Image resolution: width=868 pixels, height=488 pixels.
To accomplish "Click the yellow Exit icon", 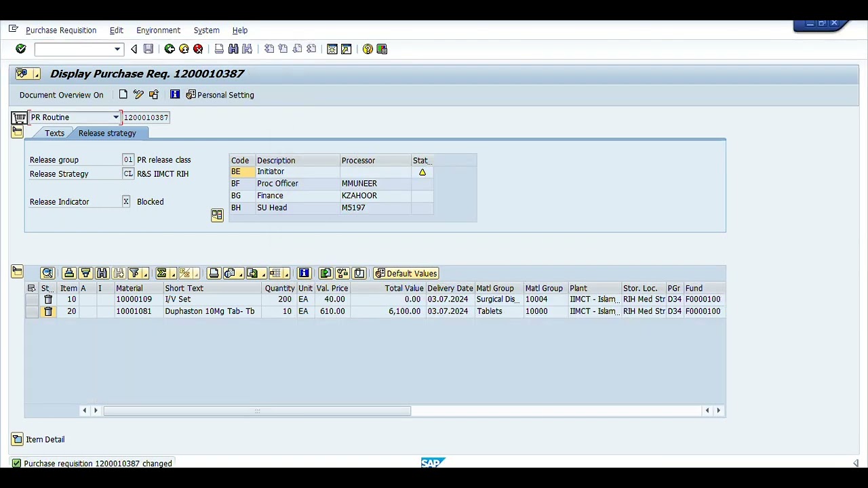I will (x=184, y=49).
